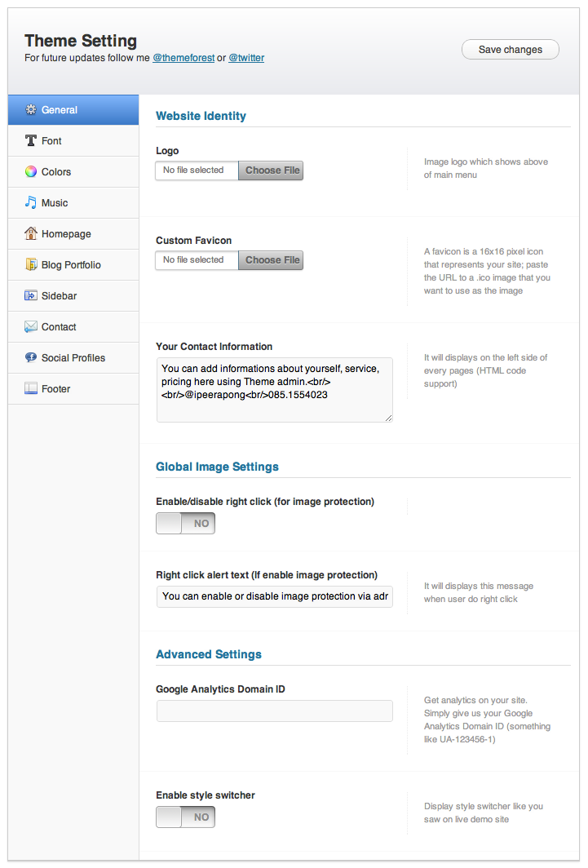Click the Contact envelope icon
Viewport: 588px width, 868px height.
(x=31, y=326)
